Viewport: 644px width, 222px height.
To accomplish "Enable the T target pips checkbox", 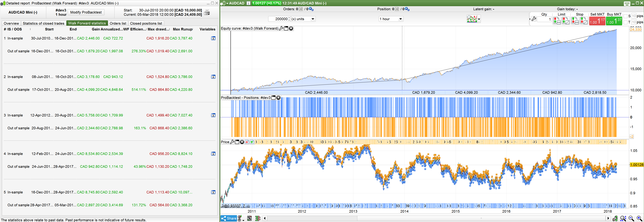I will 626,22.
